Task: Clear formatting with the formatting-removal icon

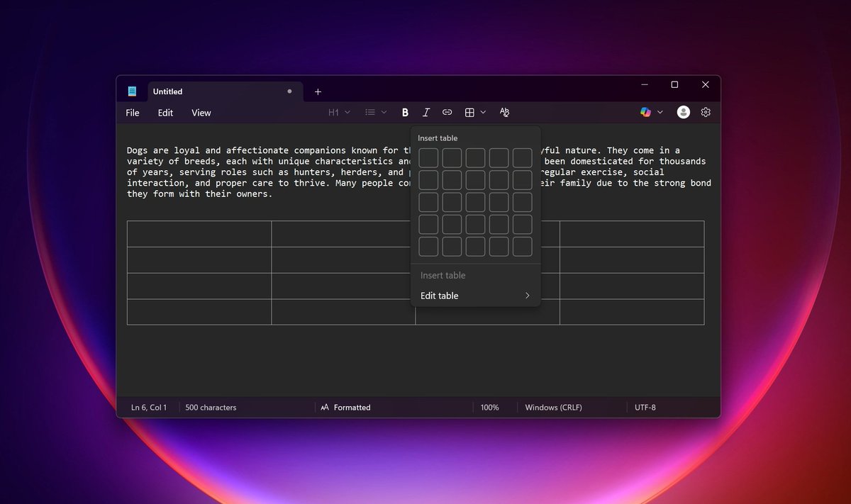Action: pos(504,112)
